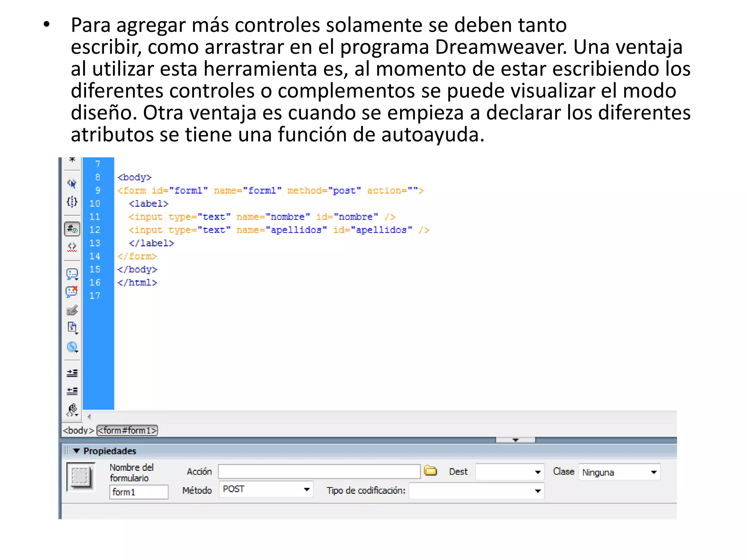
Task: Click the outdent code icon
Action: tap(72, 391)
